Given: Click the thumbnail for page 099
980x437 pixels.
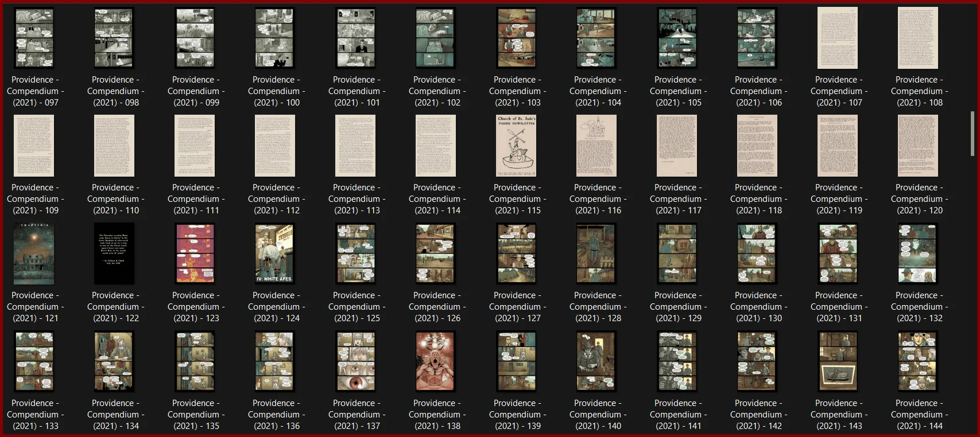Looking at the screenshot, I should pos(195,38).
